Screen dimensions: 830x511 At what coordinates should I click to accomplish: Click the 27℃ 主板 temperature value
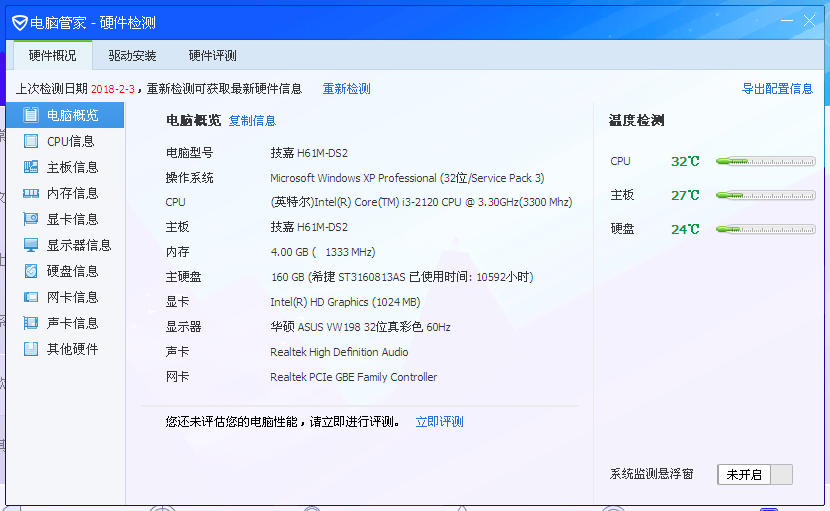pyautogui.click(x=685, y=195)
